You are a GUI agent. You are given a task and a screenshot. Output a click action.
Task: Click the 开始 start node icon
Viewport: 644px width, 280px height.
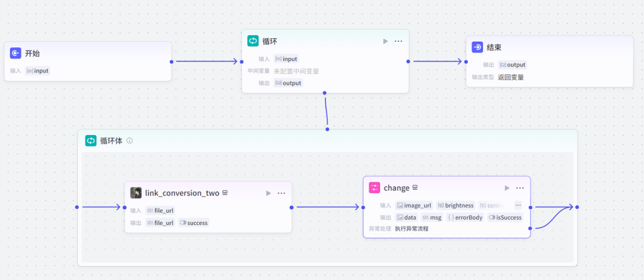pyautogui.click(x=16, y=54)
